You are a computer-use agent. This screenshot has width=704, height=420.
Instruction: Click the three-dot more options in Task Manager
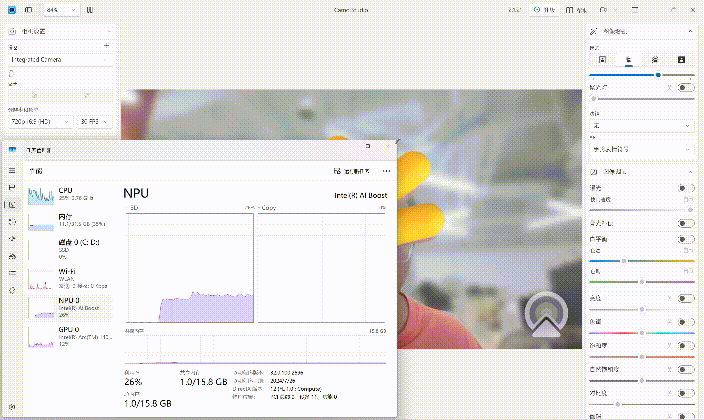coord(386,171)
